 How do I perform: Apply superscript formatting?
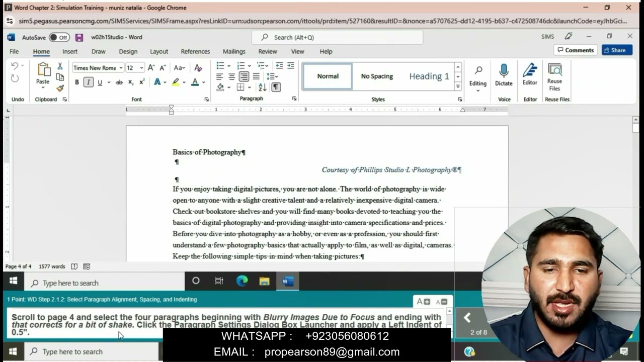142,82
